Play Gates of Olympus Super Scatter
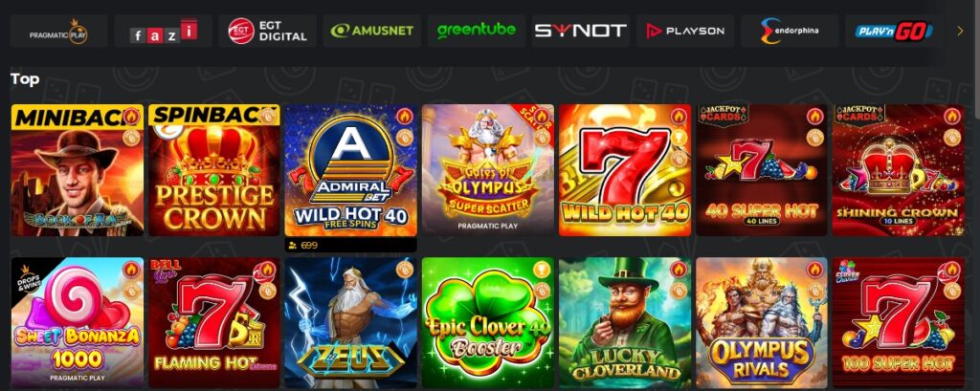 pos(487,170)
